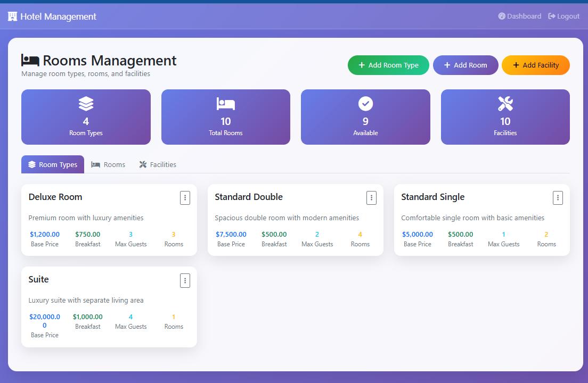This screenshot has width=588, height=383.
Task: Click the Suite room type card title
Action: pyautogui.click(x=39, y=279)
